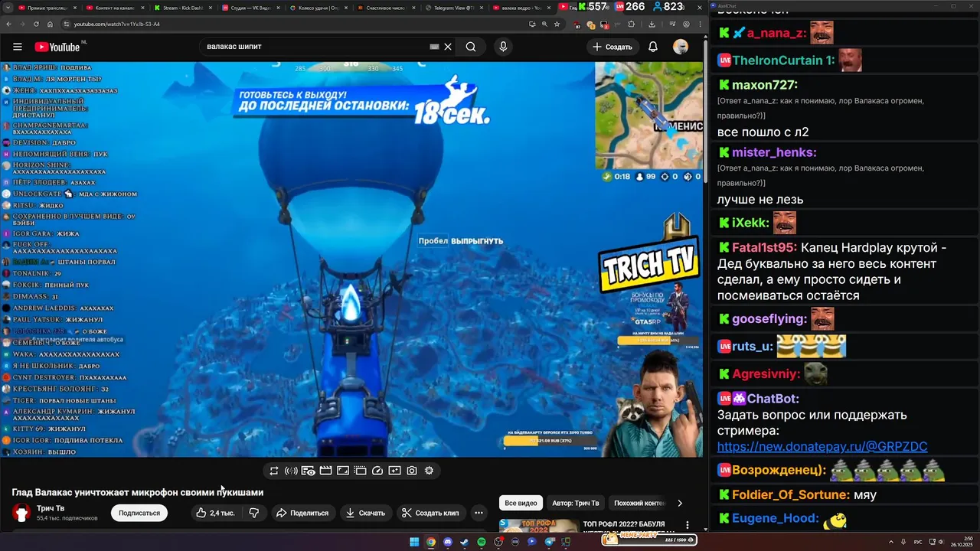Viewport: 980px width, 551px height.
Task: Open Chrome from the taskbar
Action: (x=431, y=542)
